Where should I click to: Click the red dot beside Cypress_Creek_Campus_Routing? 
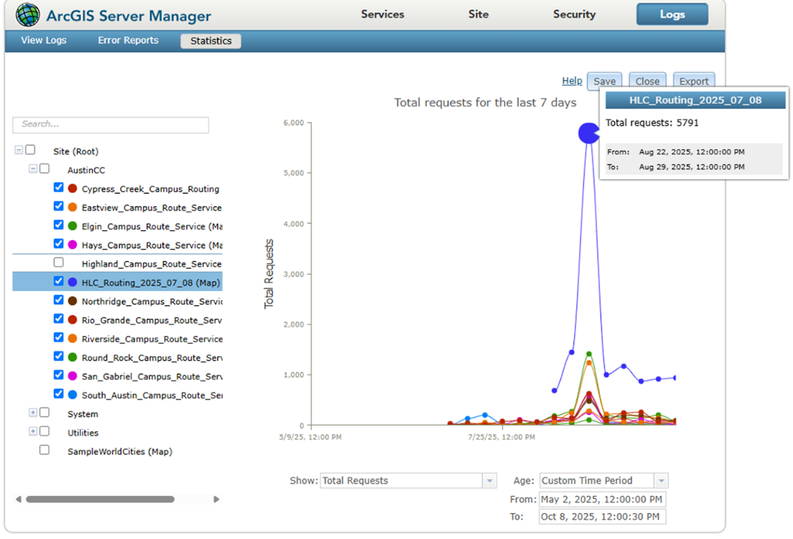72,189
